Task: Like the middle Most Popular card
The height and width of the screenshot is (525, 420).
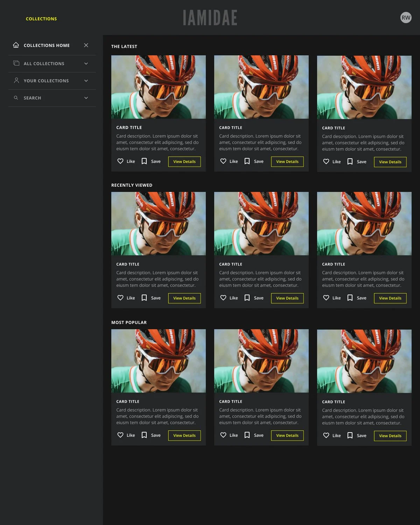Action: click(229, 435)
